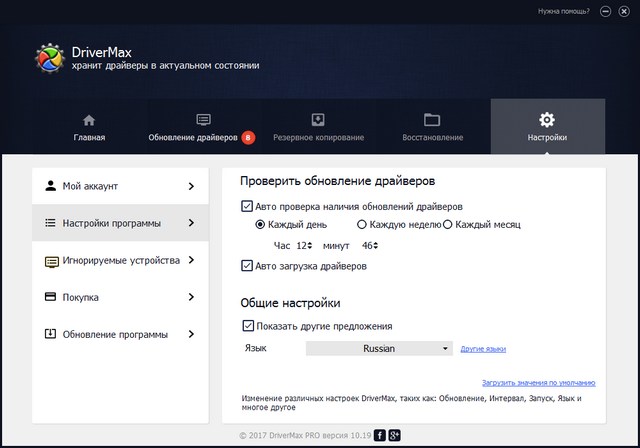Click the red driver updates count badge
640x448 pixels.
click(248, 137)
